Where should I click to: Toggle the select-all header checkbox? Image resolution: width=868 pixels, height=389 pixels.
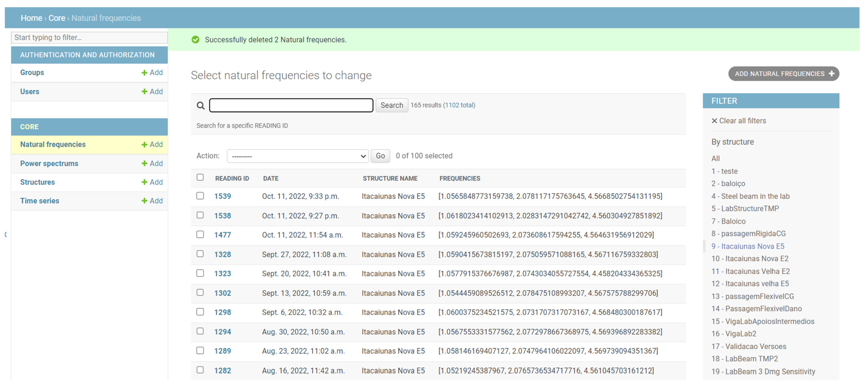click(200, 178)
